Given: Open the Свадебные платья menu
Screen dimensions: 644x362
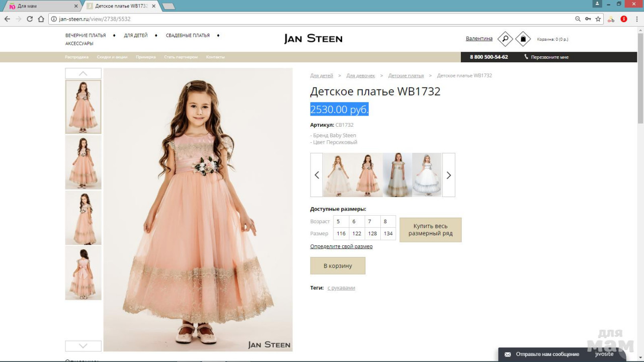Looking at the screenshot, I should click(188, 36).
